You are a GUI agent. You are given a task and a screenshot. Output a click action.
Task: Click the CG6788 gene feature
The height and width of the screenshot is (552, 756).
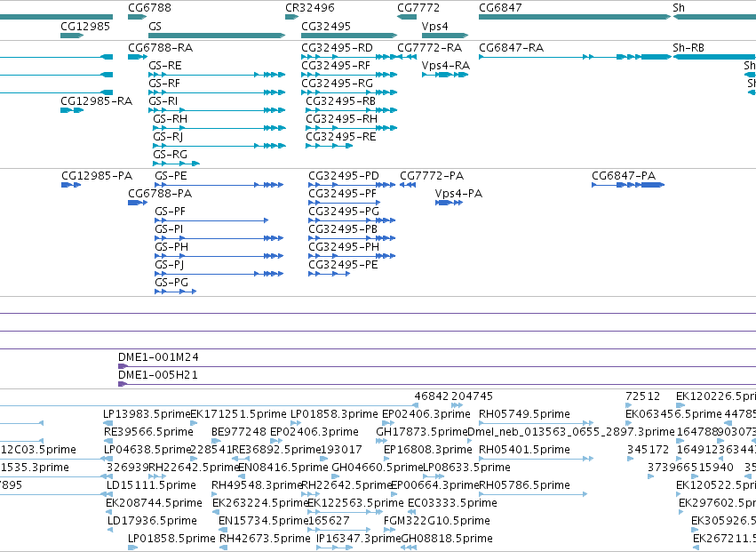(137, 17)
